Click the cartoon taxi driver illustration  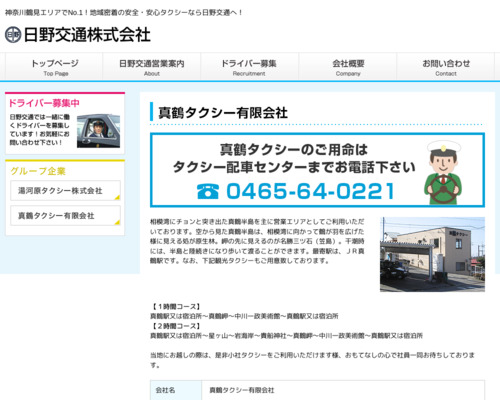[443, 172]
